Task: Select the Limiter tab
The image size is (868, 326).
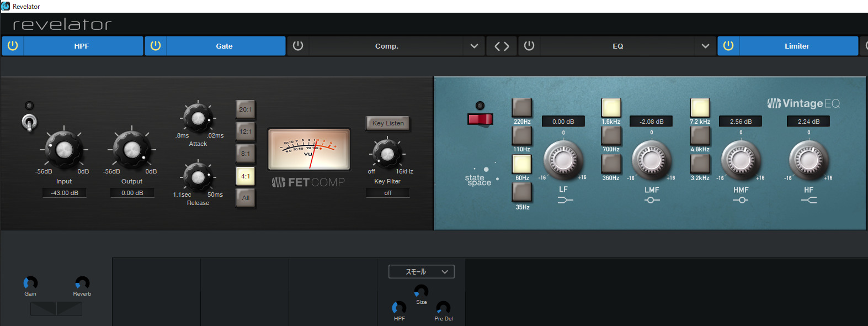Action: (797, 46)
